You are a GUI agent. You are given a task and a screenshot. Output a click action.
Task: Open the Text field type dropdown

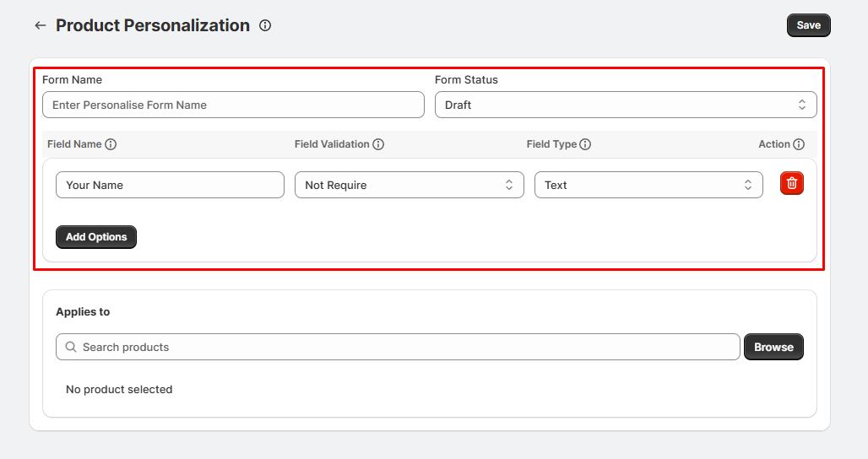point(648,185)
